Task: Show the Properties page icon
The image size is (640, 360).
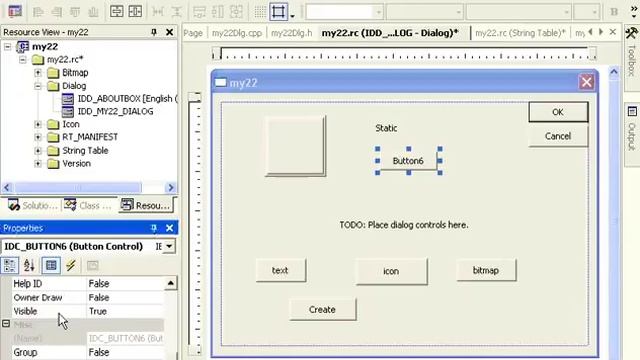Action: click(x=51, y=266)
